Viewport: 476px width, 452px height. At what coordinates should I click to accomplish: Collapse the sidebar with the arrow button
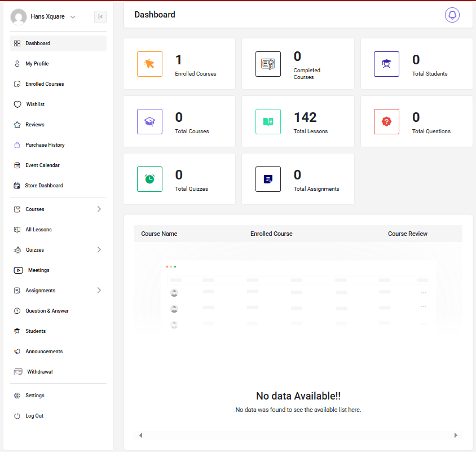click(100, 17)
